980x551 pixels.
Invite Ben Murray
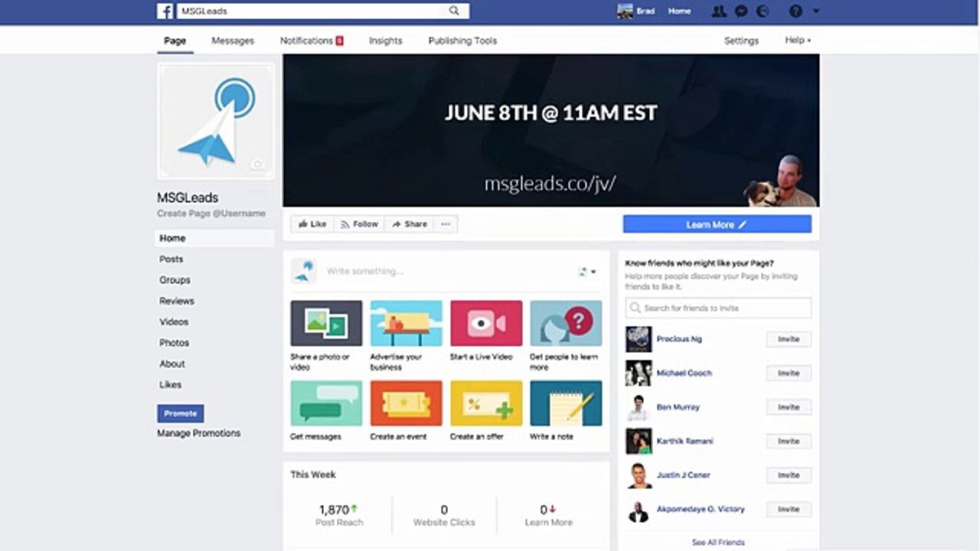[789, 407]
